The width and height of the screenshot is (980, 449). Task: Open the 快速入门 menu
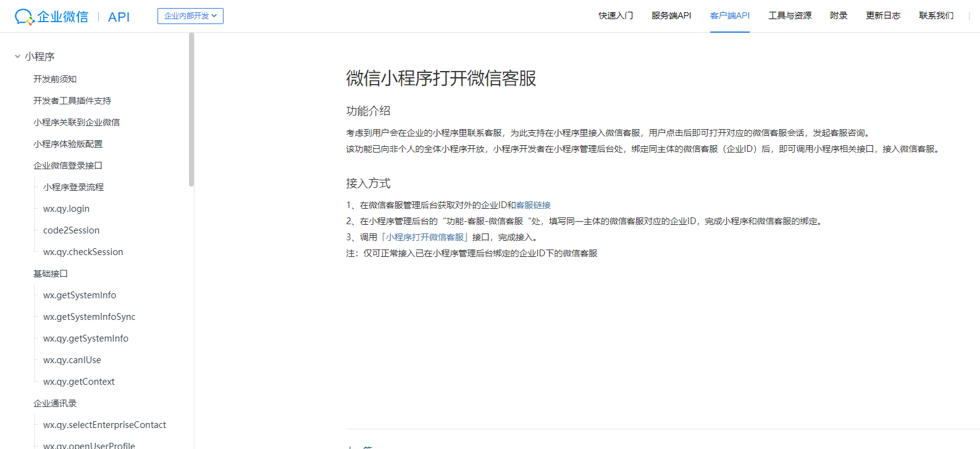[616, 15]
